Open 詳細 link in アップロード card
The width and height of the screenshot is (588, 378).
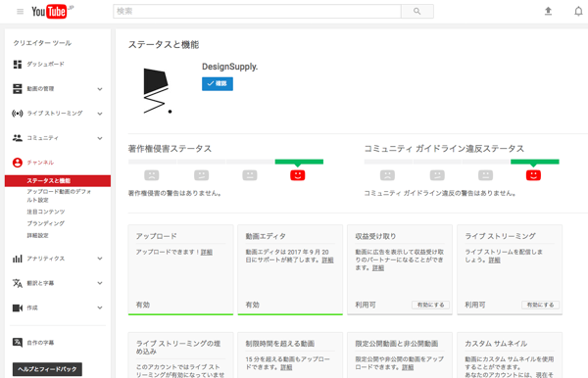coord(206,252)
